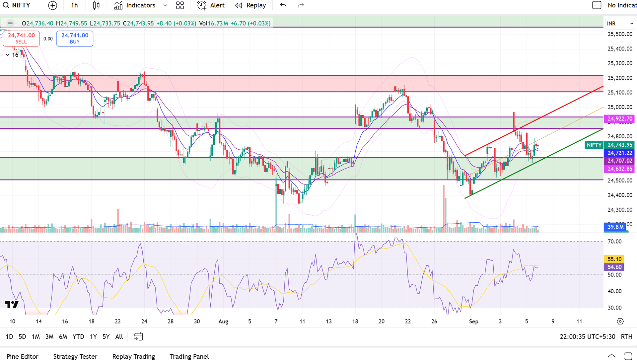
Task: Open the 'No Indicat' template menu
Action: [x=622, y=5]
